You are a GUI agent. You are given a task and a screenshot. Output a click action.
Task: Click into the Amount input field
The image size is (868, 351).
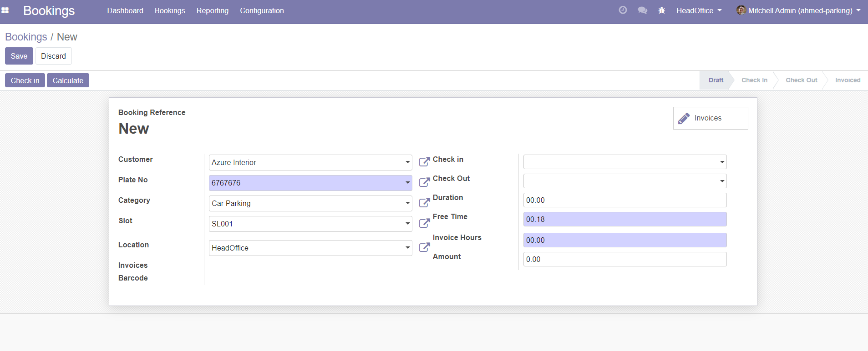pos(624,259)
